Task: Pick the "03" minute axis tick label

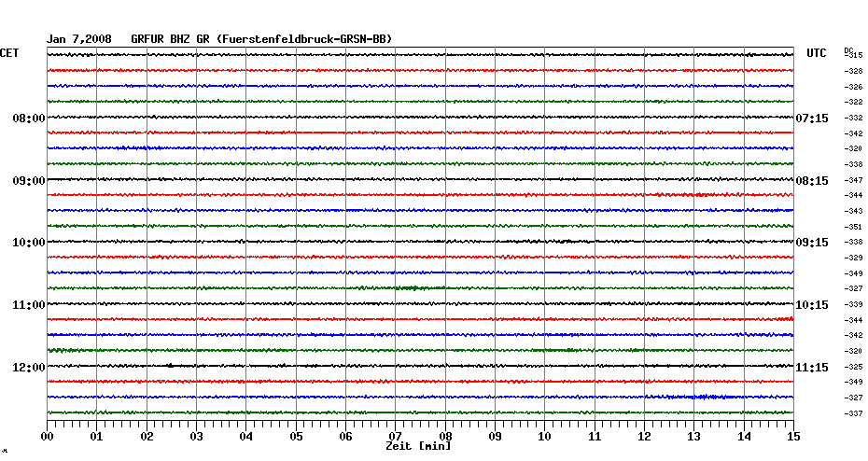Action: (x=197, y=437)
